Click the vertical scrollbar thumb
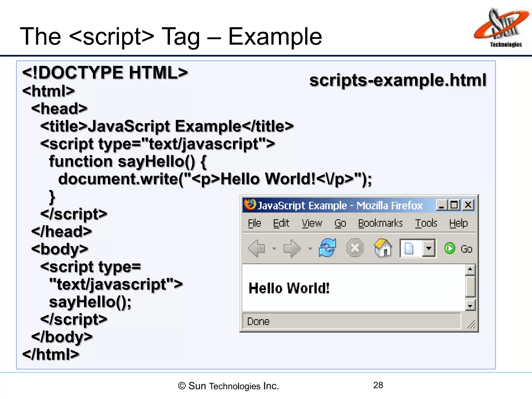This screenshot has height=399, width=532. pyautogui.click(x=470, y=287)
